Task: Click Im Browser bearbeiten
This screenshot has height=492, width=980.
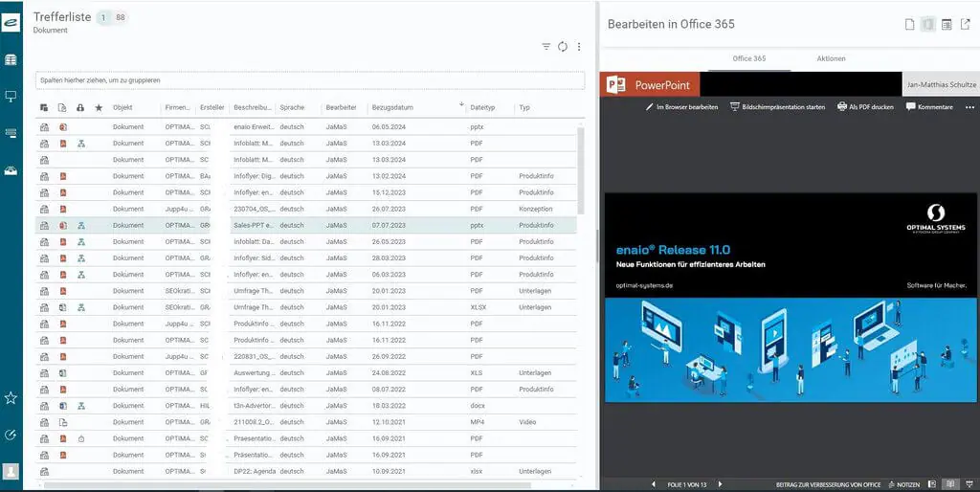Action: point(681,107)
